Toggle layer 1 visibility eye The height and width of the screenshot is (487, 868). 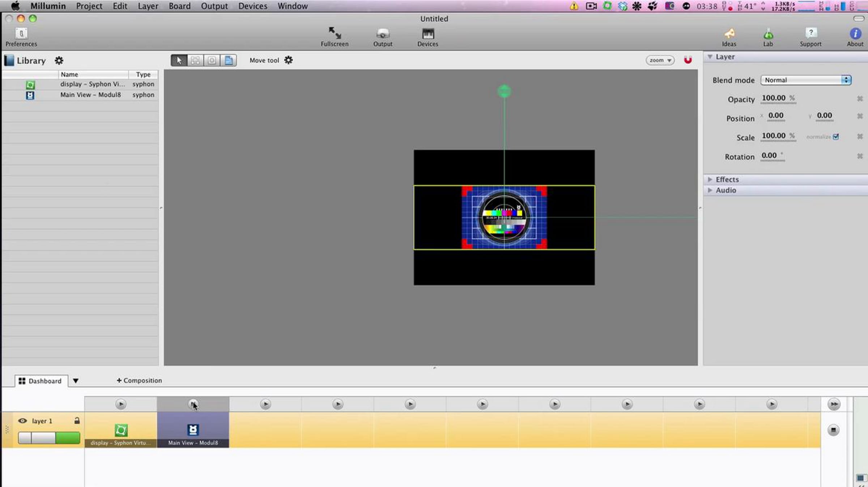click(22, 421)
